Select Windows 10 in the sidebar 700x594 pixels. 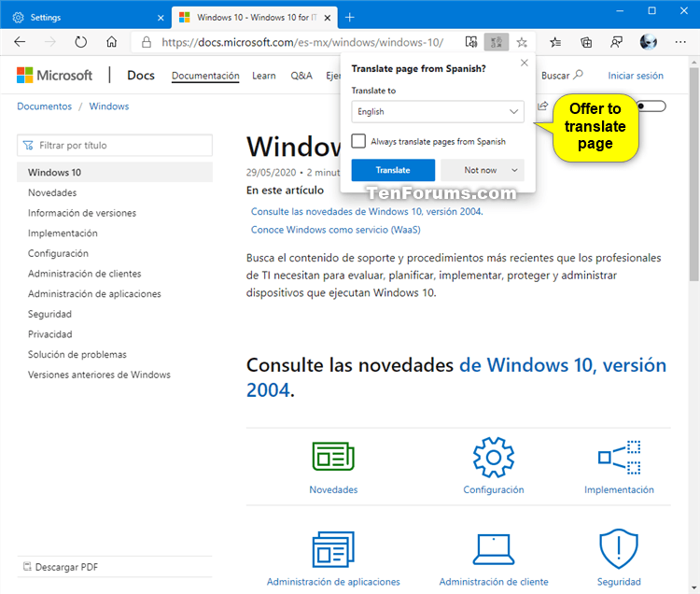click(115, 172)
